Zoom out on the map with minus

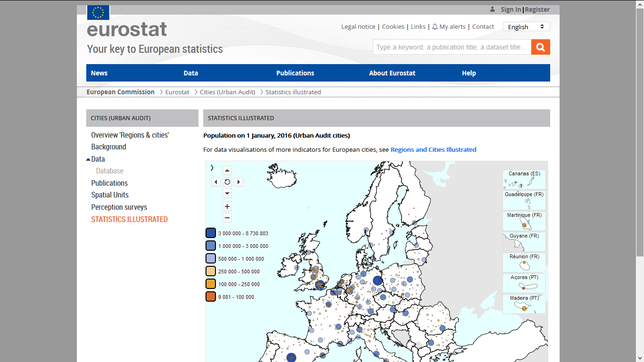point(227,218)
